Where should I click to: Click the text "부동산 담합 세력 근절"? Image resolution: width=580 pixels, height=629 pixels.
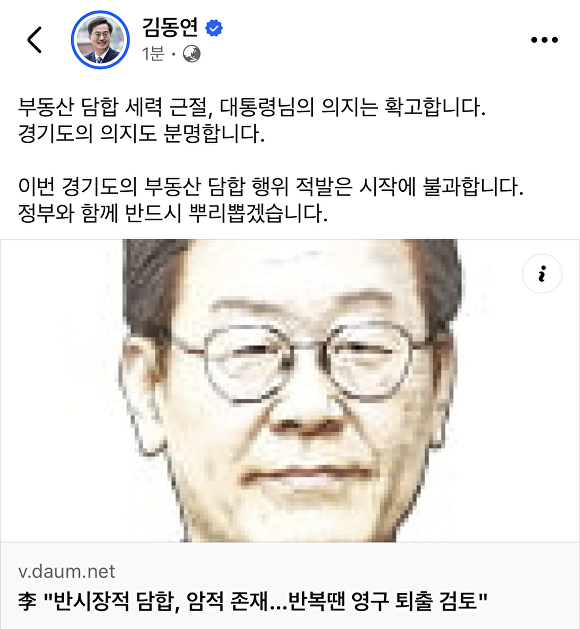tap(115, 108)
